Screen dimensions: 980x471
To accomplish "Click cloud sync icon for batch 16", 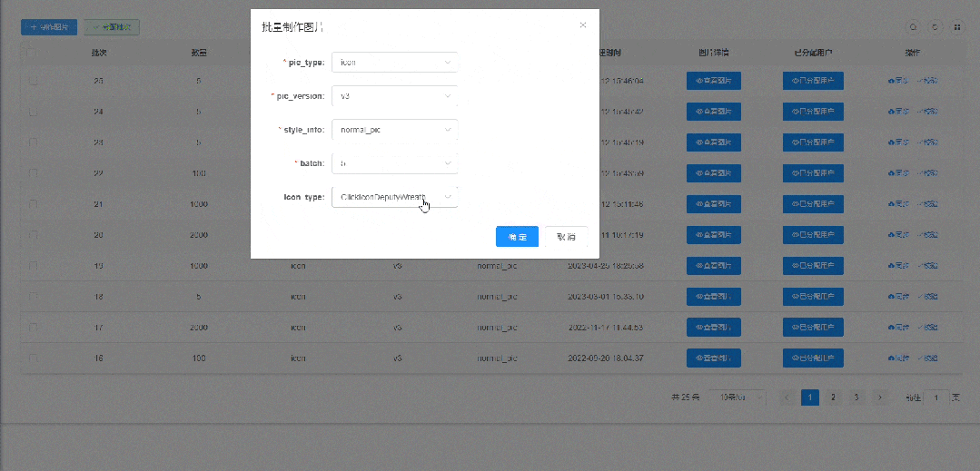I will click(x=898, y=358).
